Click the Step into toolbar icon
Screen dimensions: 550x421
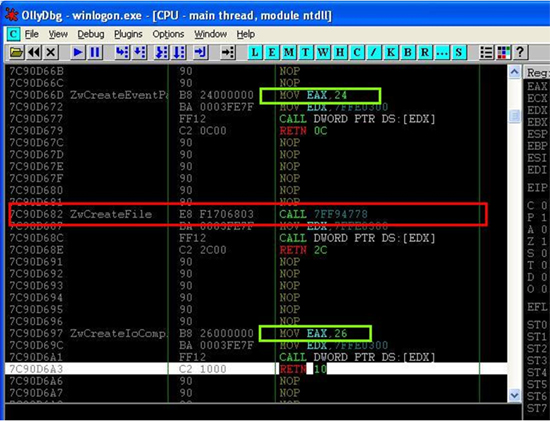[122, 53]
